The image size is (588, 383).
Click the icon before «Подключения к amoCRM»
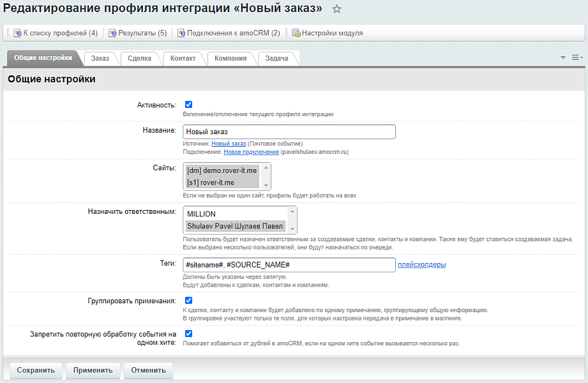[183, 32]
